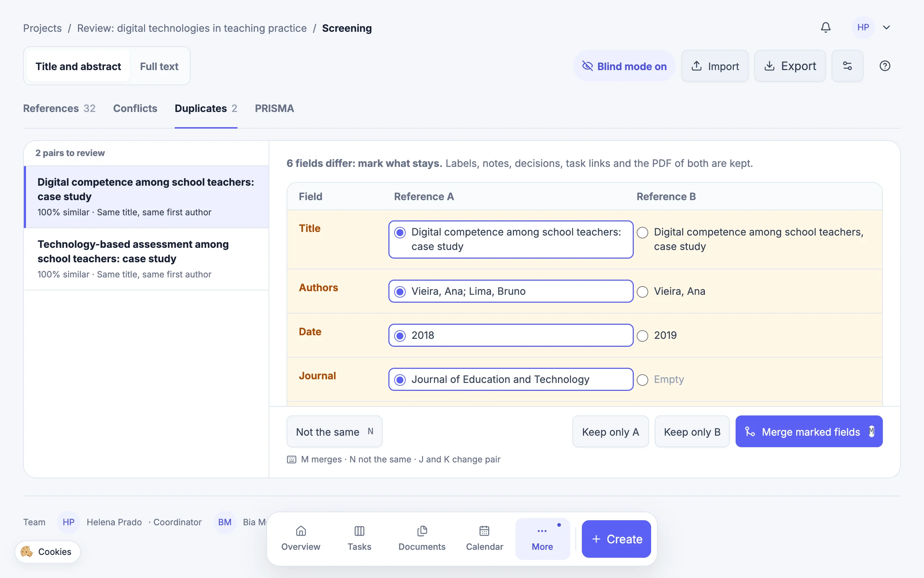Open the HP user avatar menu
Viewport: 924px width, 578px height.
tap(863, 27)
